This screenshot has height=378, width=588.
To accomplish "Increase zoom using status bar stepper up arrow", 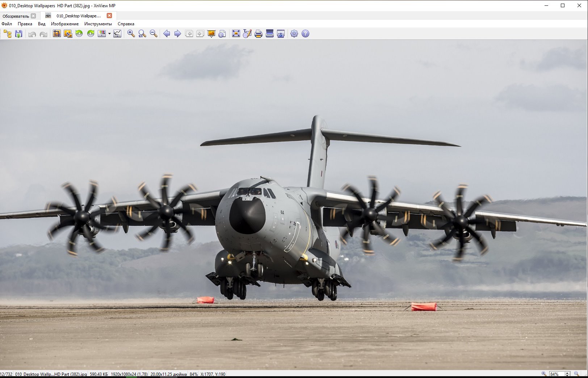I will [567, 373].
